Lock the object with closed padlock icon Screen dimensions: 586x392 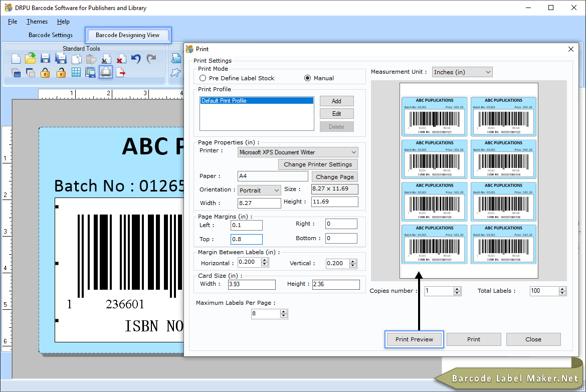pos(45,73)
